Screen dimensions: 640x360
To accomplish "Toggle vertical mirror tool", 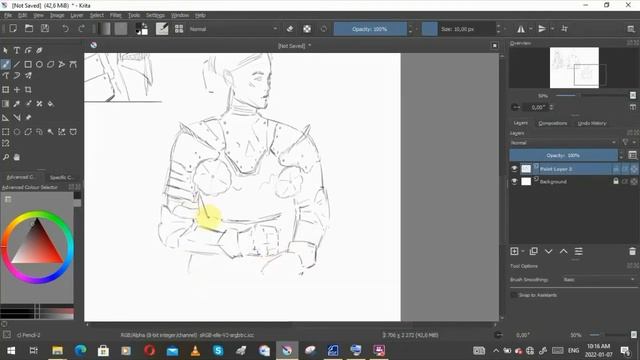I will 542,29.
